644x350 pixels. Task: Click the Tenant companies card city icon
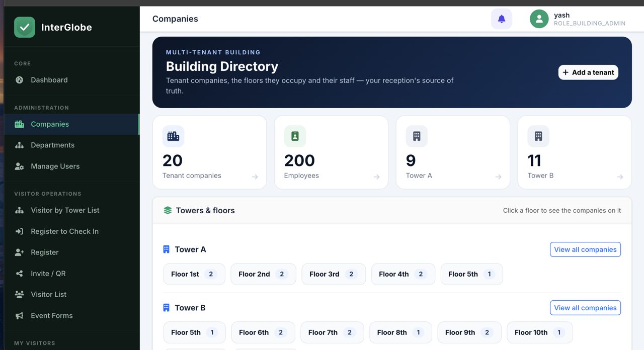pyautogui.click(x=173, y=136)
